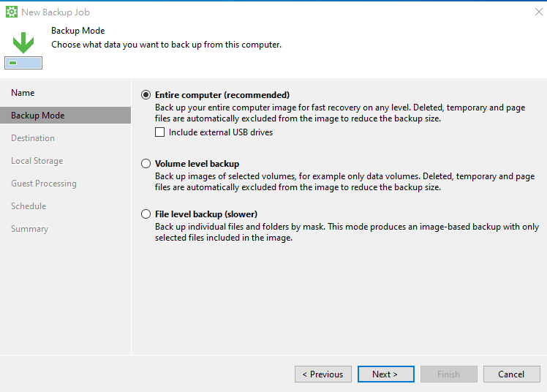Cancel the backup job wizard
The width and height of the screenshot is (547, 392).
click(511, 374)
